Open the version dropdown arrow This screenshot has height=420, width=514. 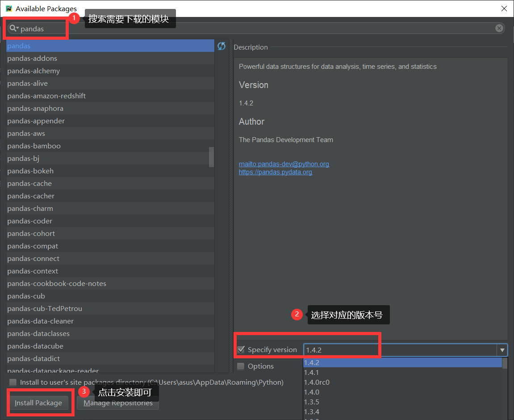502,350
